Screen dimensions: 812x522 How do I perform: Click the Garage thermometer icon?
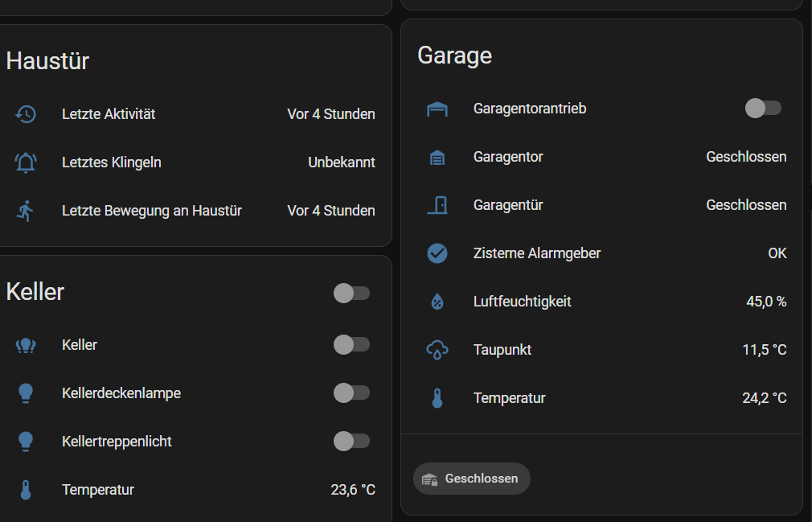tap(437, 398)
